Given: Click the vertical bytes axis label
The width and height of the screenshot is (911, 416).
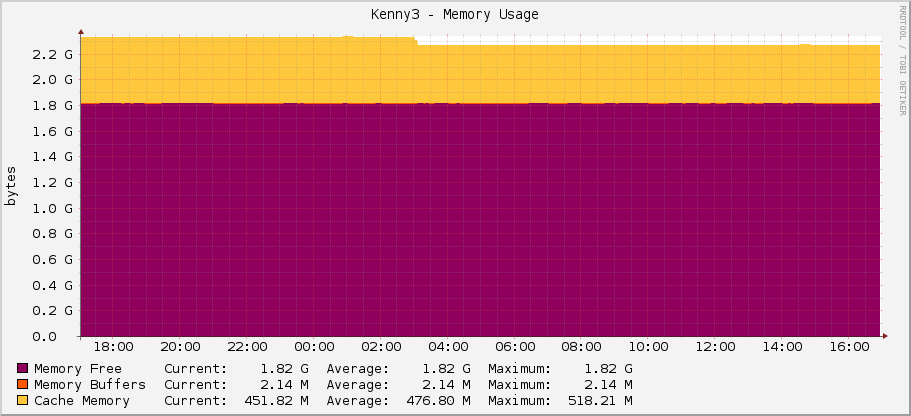Looking at the screenshot, I should (x=12, y=187).
